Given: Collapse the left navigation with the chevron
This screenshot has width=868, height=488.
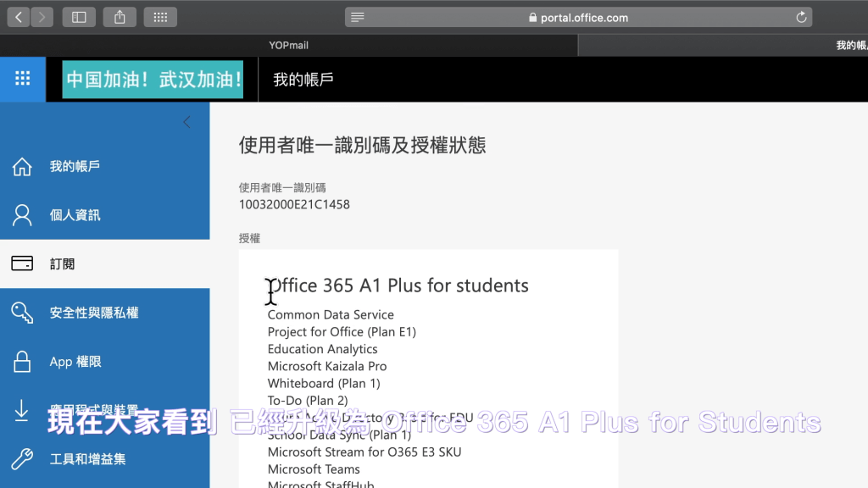Looking at the screenshot, I should pyautogui.click(x=187, y=122).
